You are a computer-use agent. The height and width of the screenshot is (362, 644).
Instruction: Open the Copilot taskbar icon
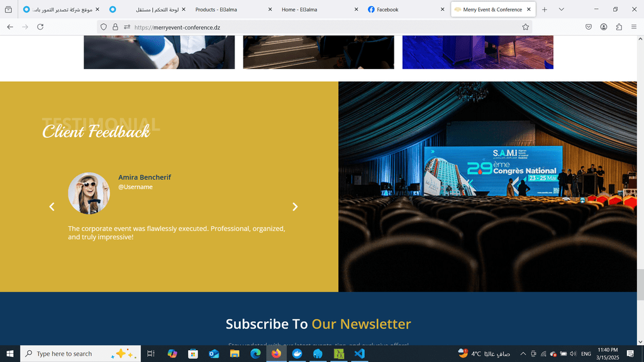coord(172,353)
